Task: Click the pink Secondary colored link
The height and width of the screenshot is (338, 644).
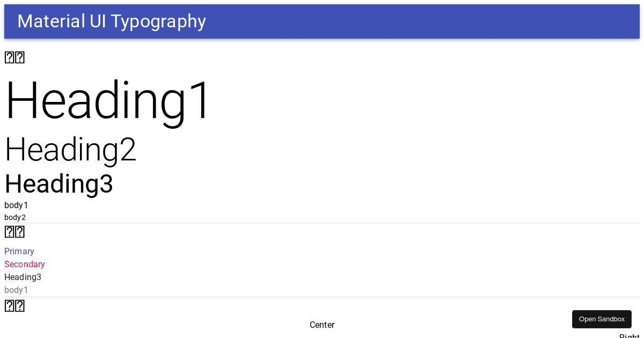Action: tap(24, 264)
